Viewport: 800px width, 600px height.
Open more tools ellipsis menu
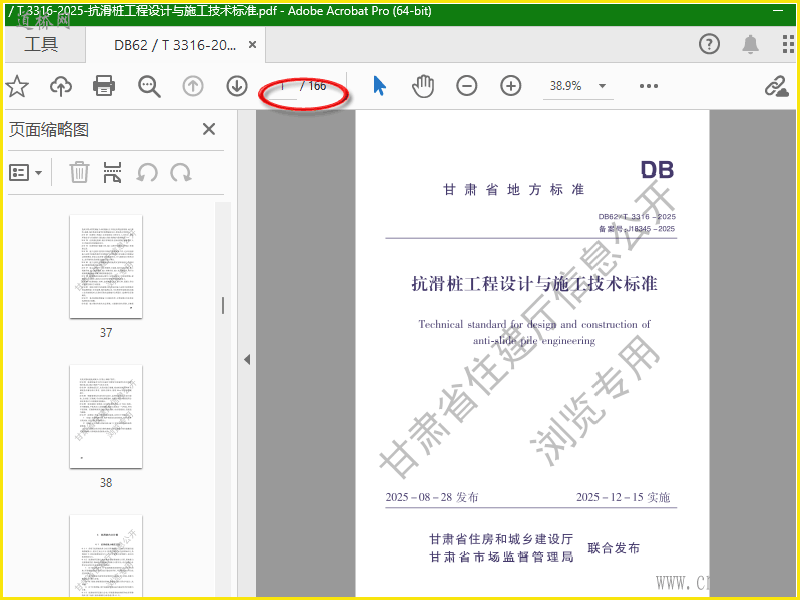(x=648, y=86)
